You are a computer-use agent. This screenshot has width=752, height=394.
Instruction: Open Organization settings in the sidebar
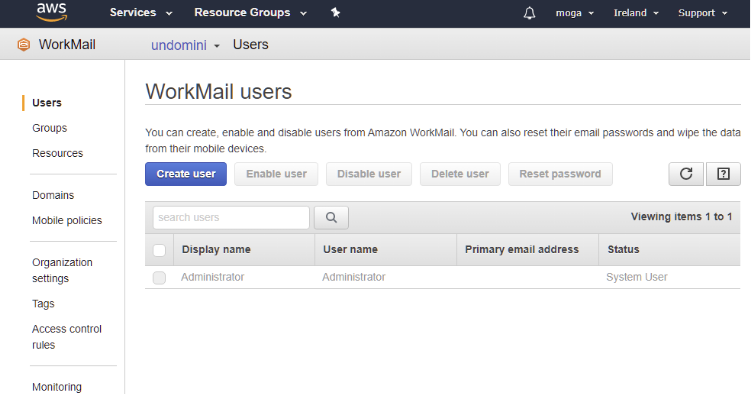coord(62,270)
